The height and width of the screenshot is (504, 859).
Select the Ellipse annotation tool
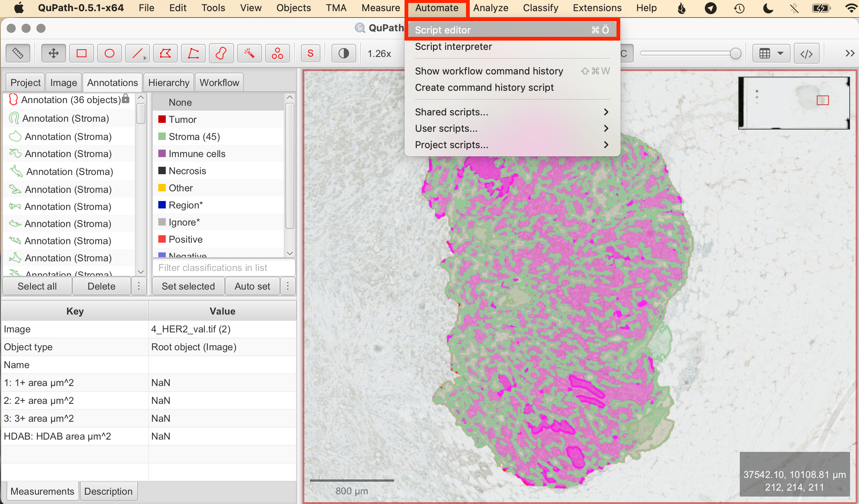(x=110, y=54)
